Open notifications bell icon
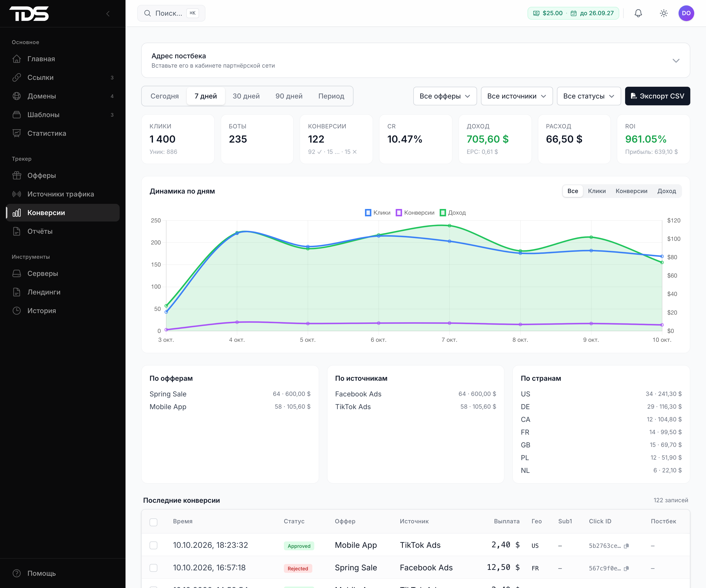The image size is (706, 588). click(638, 13)
